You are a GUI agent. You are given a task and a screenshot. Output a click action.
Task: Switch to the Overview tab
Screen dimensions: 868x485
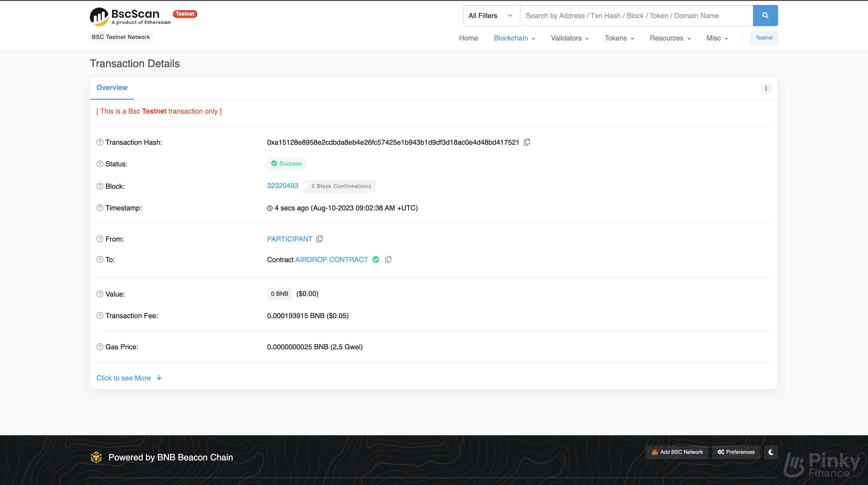click(112, 88)
